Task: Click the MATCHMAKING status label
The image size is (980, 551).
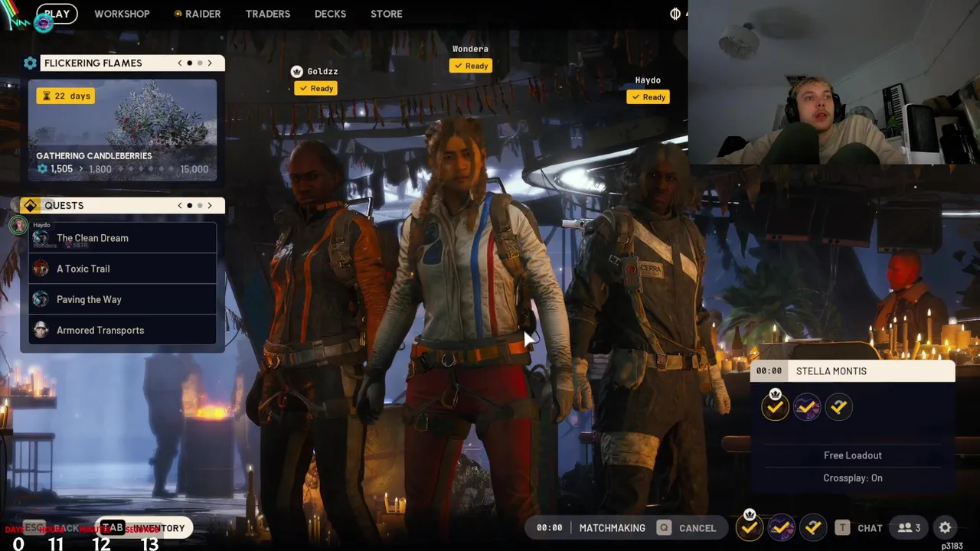Action: (x=612, y=528)
